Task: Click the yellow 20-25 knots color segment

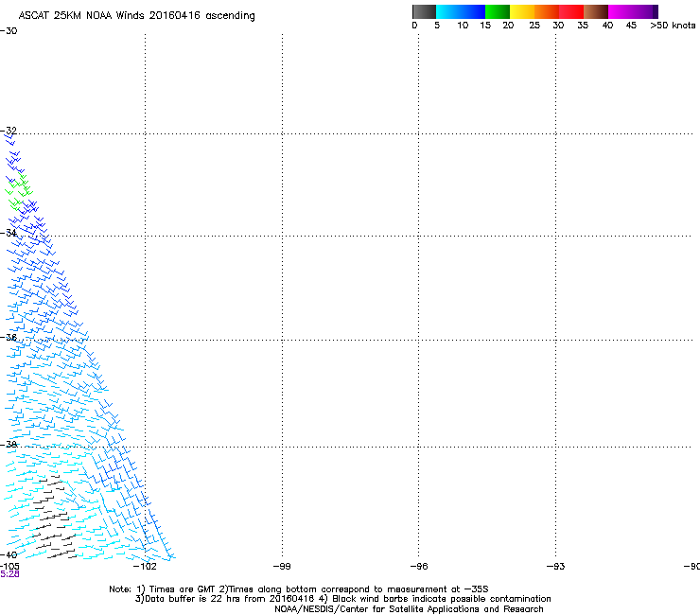Action: 522,11
